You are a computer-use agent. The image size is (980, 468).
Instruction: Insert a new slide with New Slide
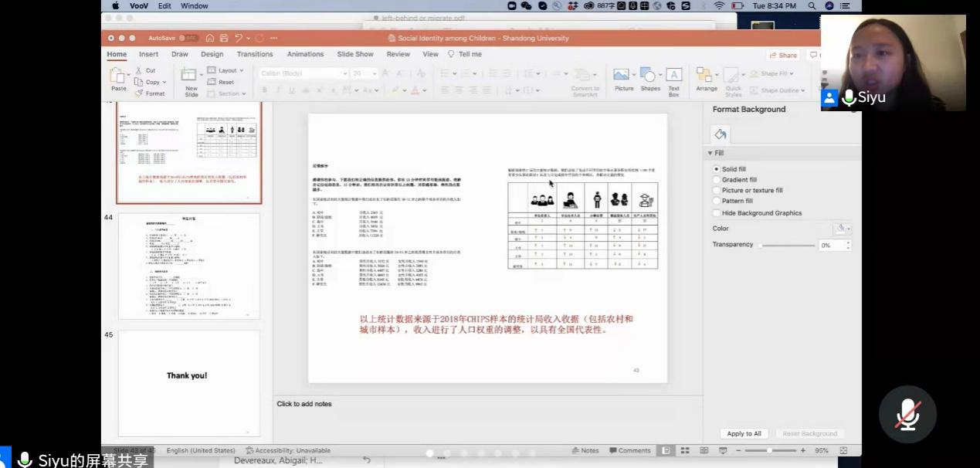[190, 76]
